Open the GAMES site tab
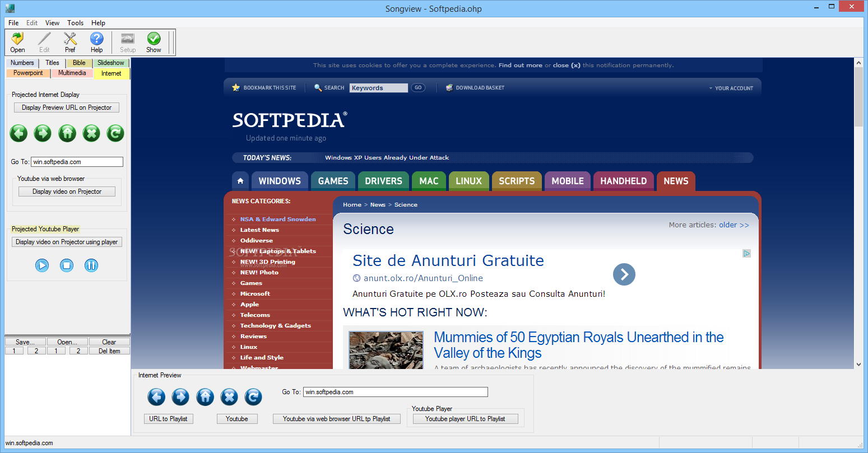 (x=333, y=181)
